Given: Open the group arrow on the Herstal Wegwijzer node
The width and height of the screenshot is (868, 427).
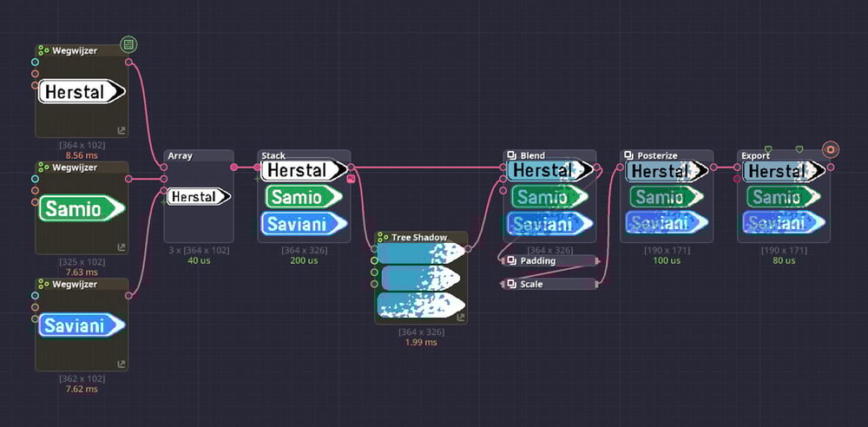Looking at the screenshot, I should 122,131.
